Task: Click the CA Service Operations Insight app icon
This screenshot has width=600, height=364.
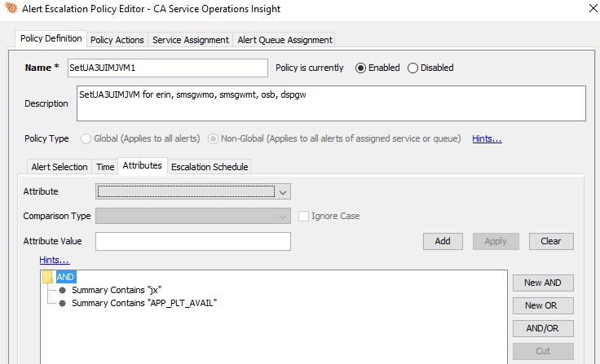Action: 11,8
